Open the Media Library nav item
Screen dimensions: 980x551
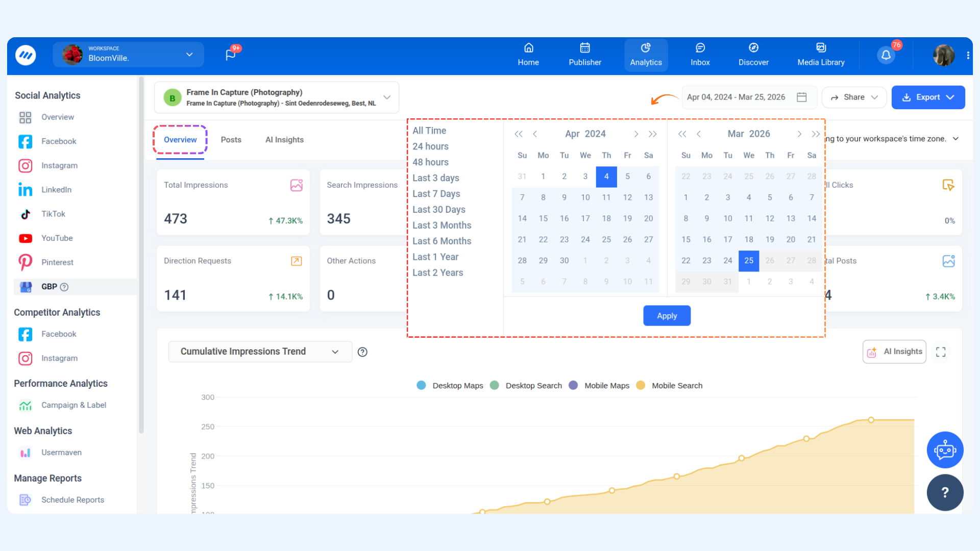(x=821, y=55)
